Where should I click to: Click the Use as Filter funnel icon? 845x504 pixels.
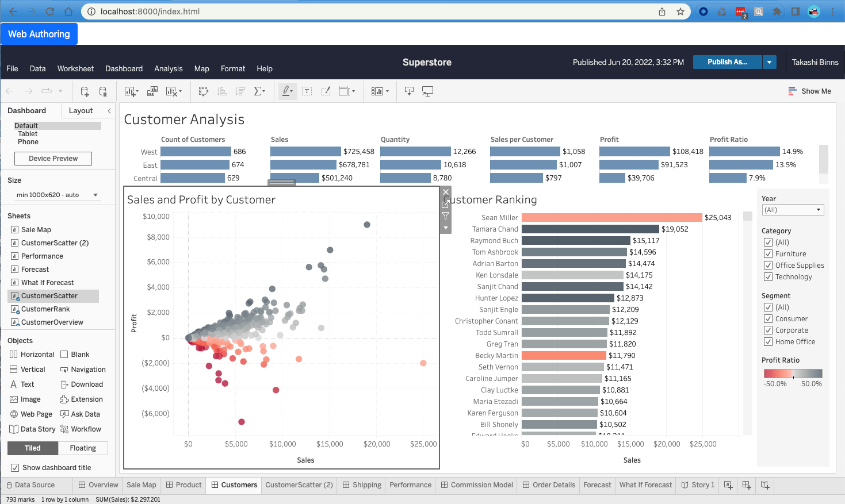[x=445, y=216]
